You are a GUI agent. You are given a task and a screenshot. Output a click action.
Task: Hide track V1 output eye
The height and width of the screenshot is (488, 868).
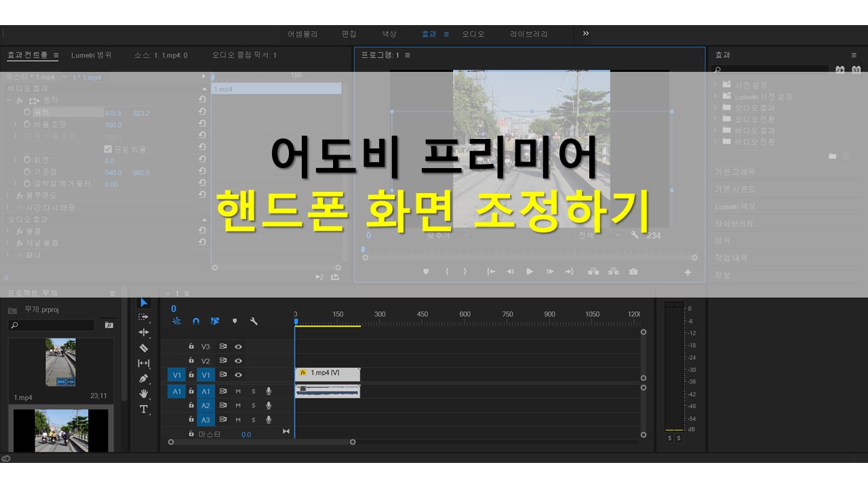pyautogui.click(x=238, y=375)
